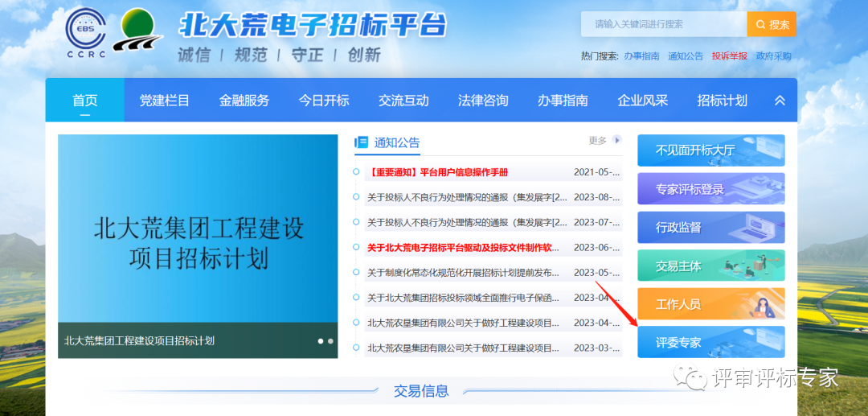Focus the keyword search input field
Screen dimensions: 868x416
coord(664,24)
